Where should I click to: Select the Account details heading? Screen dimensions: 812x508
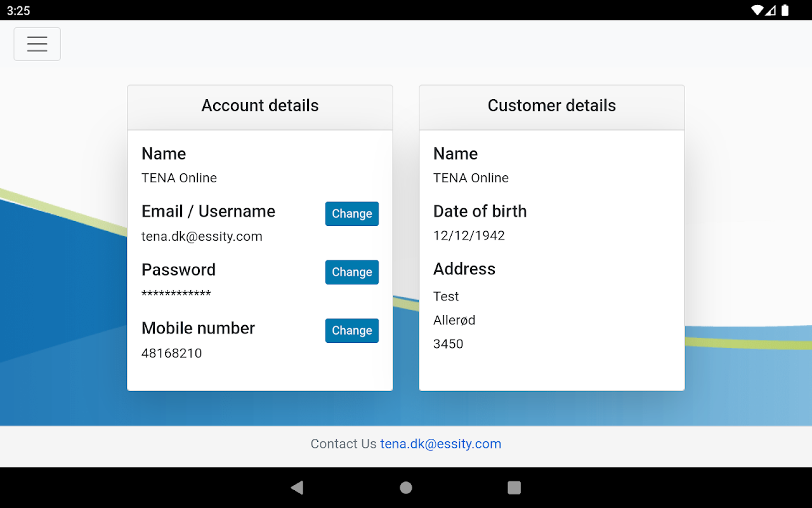[260, 105]
